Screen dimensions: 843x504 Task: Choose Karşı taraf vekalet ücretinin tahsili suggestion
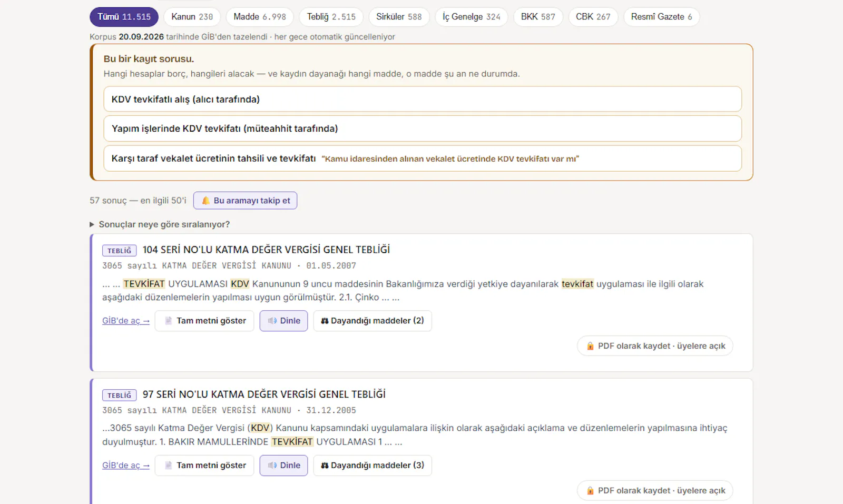tap(423, 159)
